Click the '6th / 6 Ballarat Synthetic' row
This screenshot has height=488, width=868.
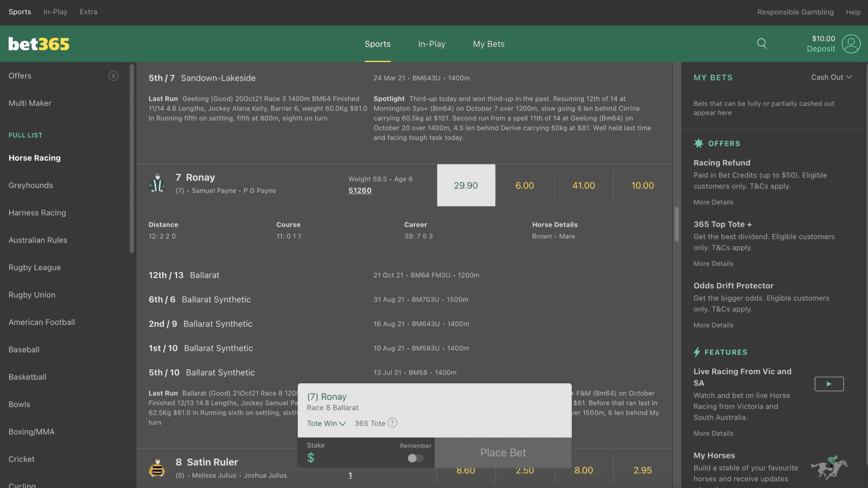404,299
